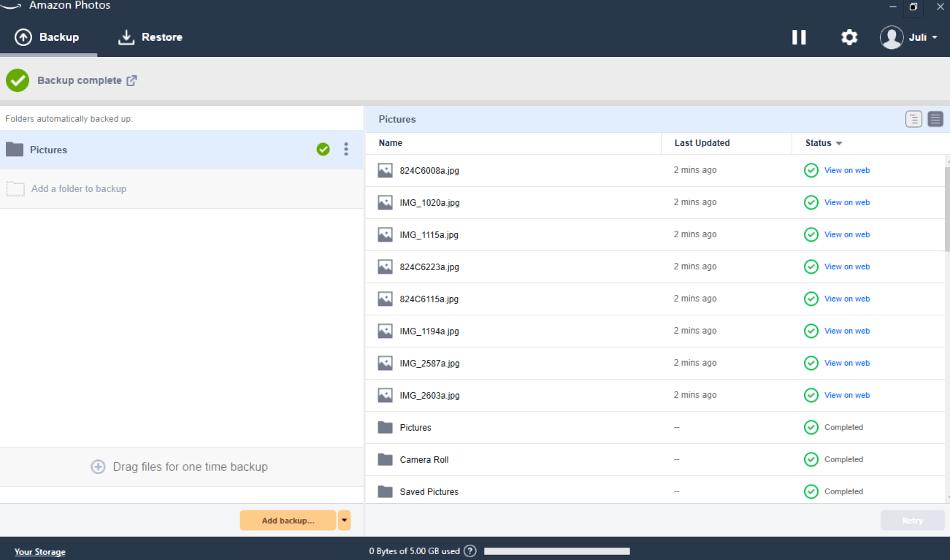Viewport: 950px width, 560px height.
Task: View 824C6008a.jpg on web
Action: [x=847, y=170]
